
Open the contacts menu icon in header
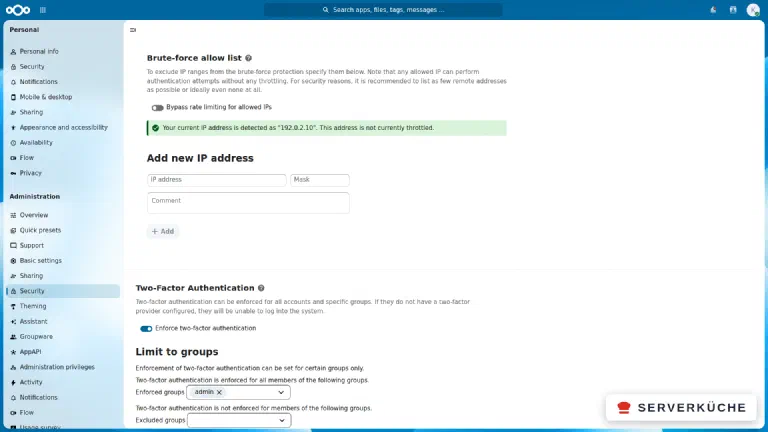[733, 10]
